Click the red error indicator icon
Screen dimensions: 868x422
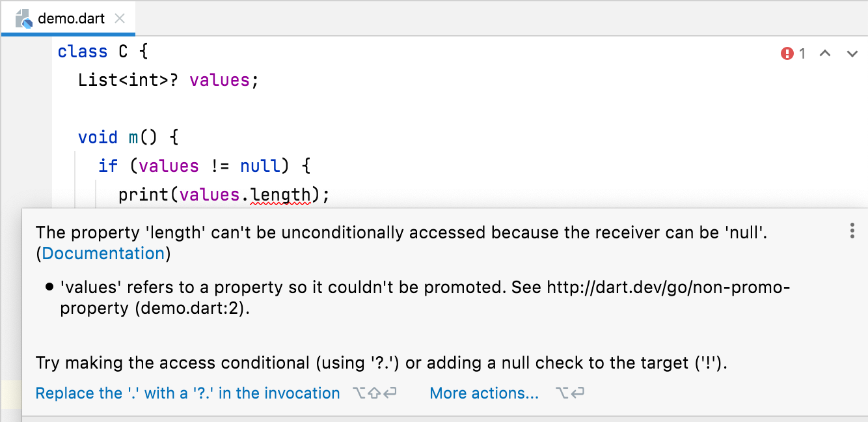pyautogui.click(x=787, y=53)
